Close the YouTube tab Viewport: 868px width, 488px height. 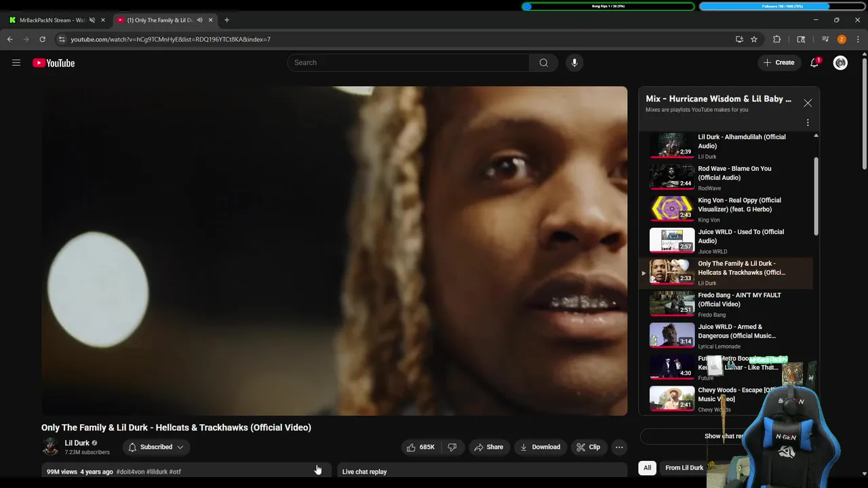click(x=210, y=20)
